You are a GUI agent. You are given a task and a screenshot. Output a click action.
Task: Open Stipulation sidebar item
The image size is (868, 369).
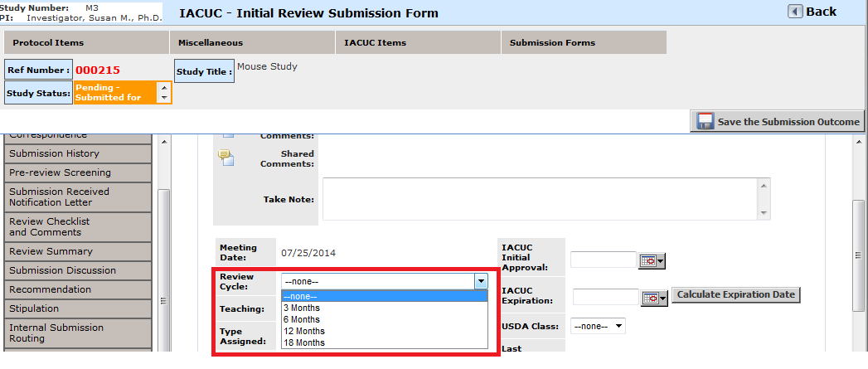[x=77, y=308]
